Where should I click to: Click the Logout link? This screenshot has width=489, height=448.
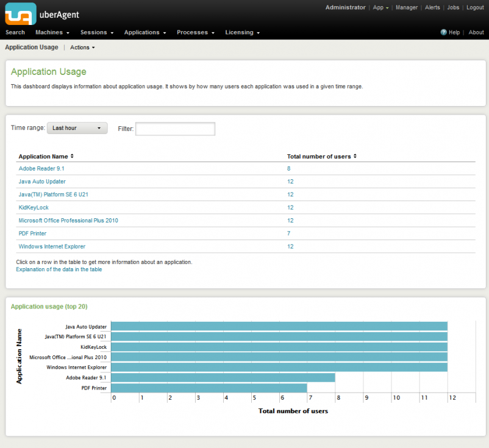pyautogui.click(x=475, y=7)
